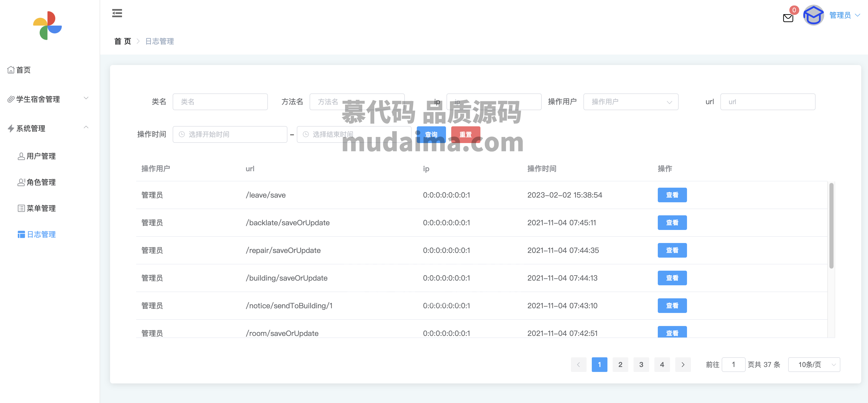Image resolution: width=868 pixels, height=403 pixels.
Task: Go to page 3
Action: 641,365
